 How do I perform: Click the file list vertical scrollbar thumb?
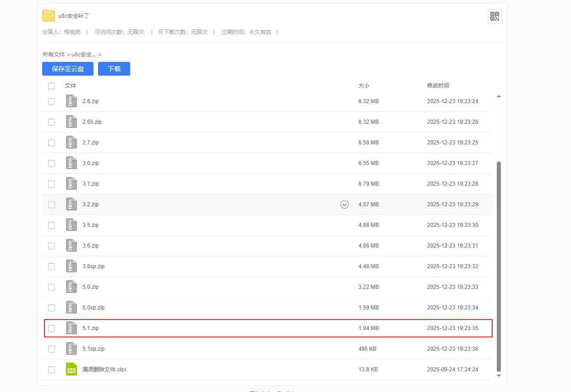click(499, 266)
